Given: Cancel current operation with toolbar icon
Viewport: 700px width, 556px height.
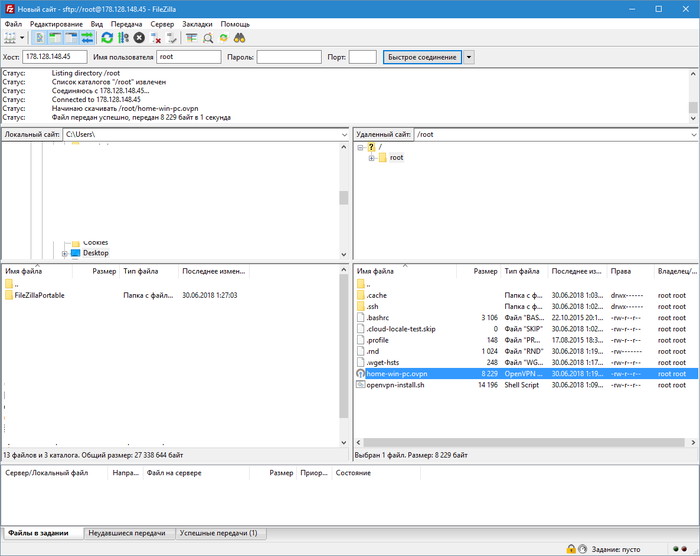Looking at the screenshot, I should pos(139,37).
